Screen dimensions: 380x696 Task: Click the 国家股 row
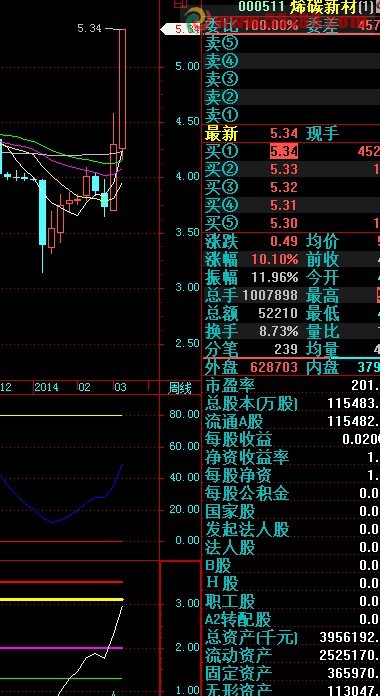pyautogui.click(x=291, y=511)
